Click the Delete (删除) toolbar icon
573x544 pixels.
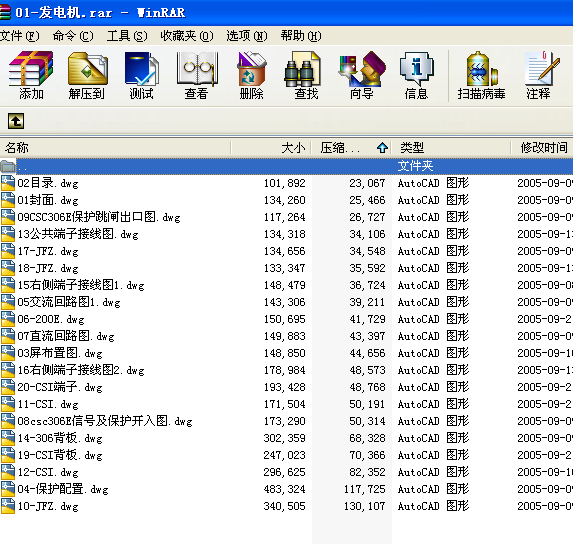click(x=251, y=75)
